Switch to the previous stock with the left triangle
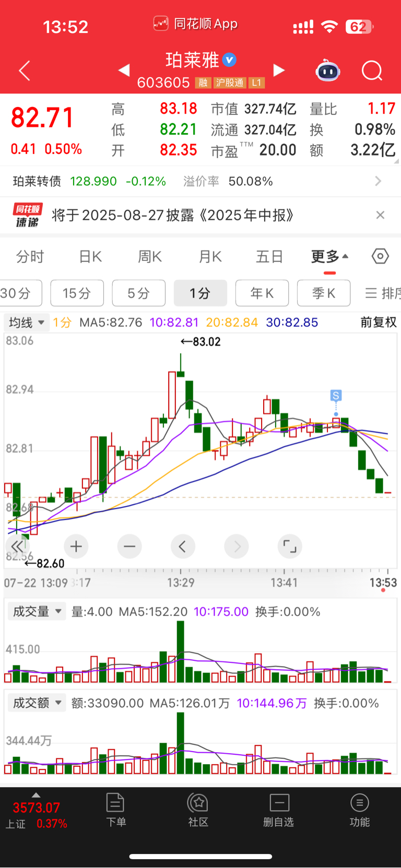The width and height of the screenshot is (401, 868). tap(124, 70)
